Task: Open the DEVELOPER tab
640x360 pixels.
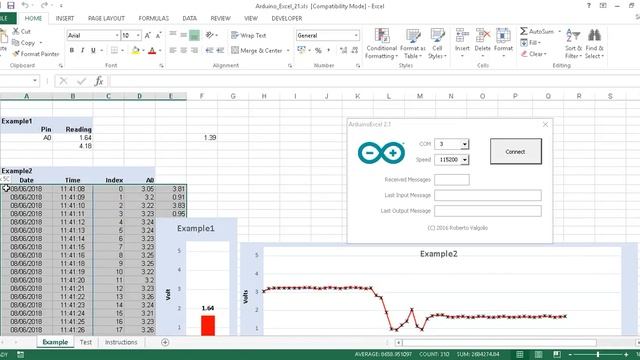Action: (287, 18)
